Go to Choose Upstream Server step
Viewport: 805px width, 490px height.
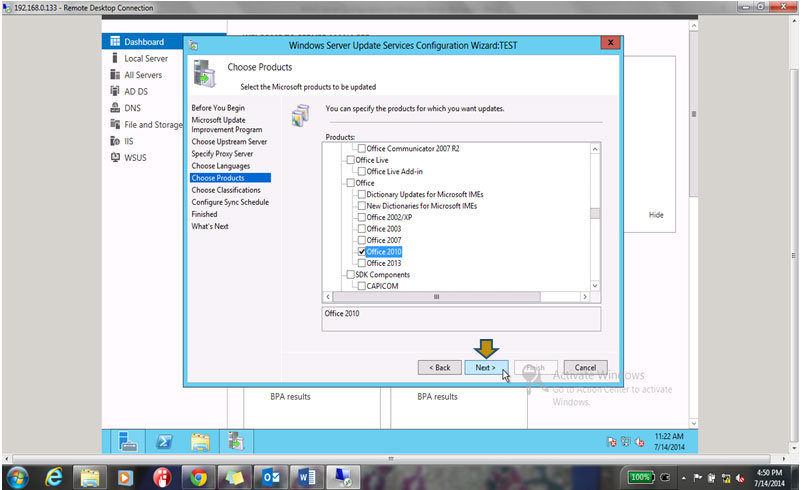(x=229, y=142)
